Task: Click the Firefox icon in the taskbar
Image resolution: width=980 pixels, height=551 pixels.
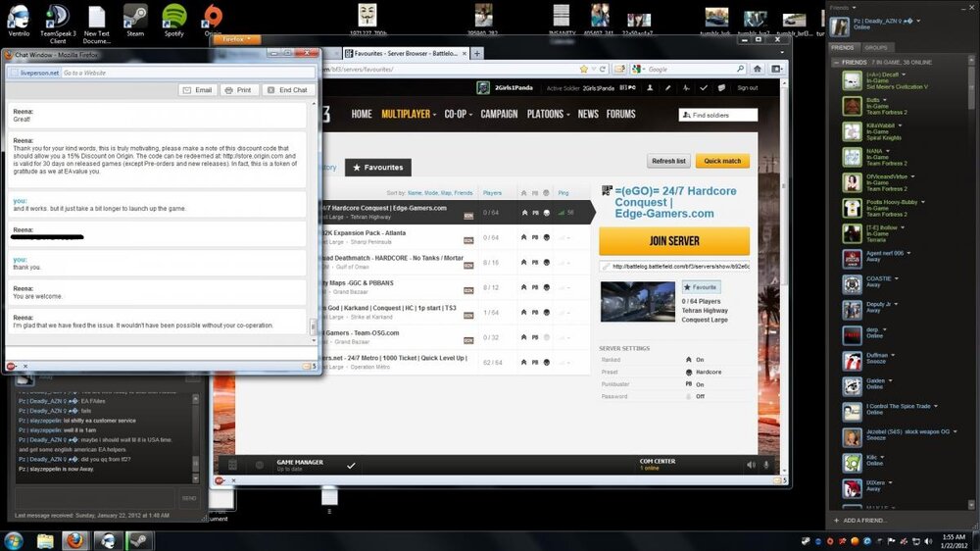Action: pos(75,540)
